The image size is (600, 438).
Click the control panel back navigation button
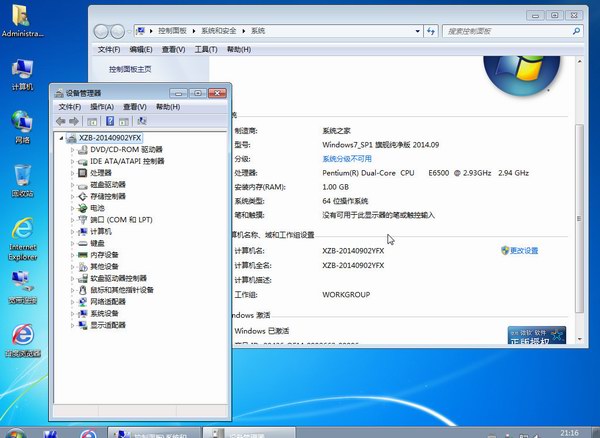101,31
